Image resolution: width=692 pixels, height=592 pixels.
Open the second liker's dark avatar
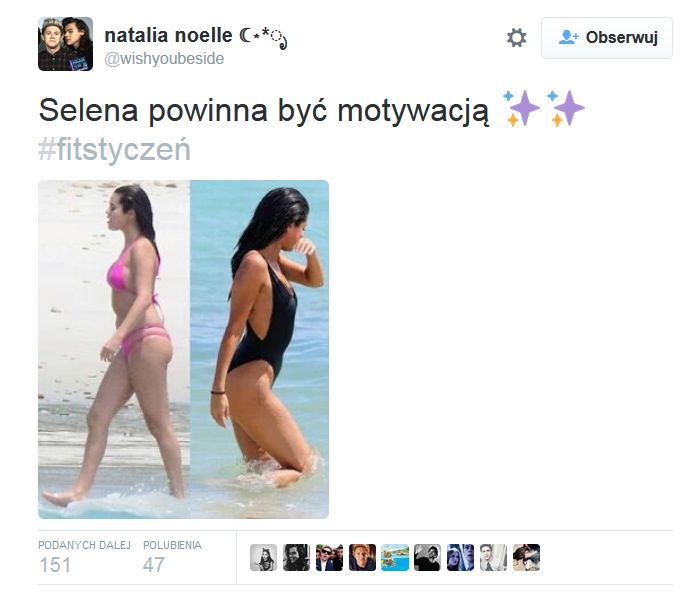tap(296, 557)
